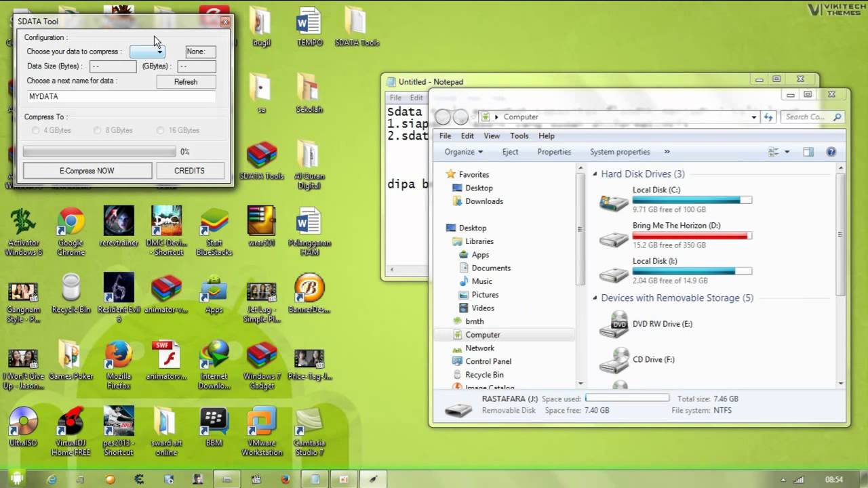
Task: Select the pes2013 Shortcut desktop icon
Action: click(x=119, y=430)
